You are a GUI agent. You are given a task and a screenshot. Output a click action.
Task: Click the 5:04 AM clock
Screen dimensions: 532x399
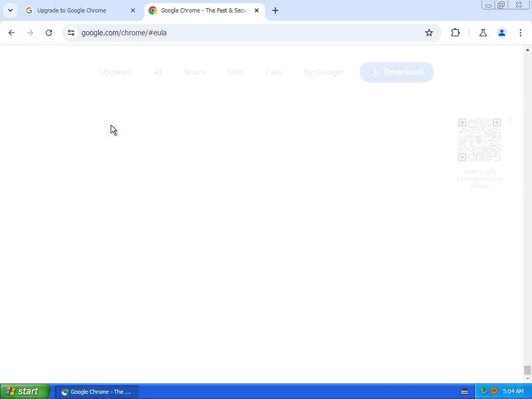513,392
